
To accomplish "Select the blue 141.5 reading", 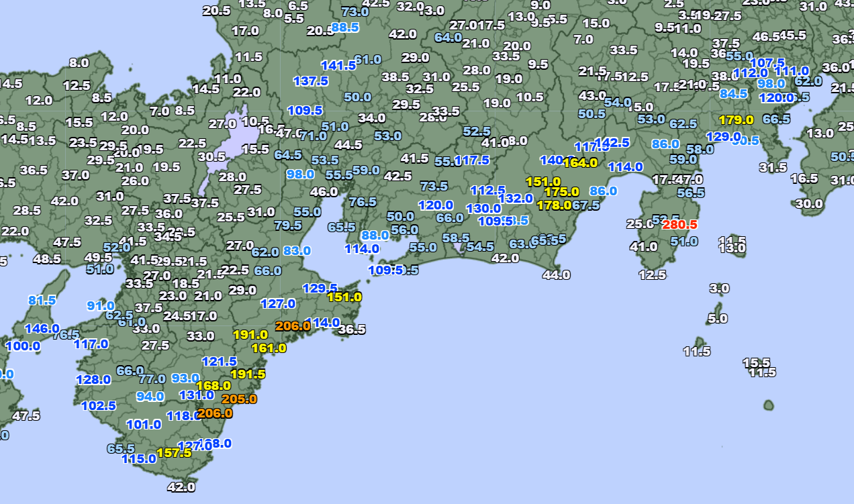I will (338, 65).
